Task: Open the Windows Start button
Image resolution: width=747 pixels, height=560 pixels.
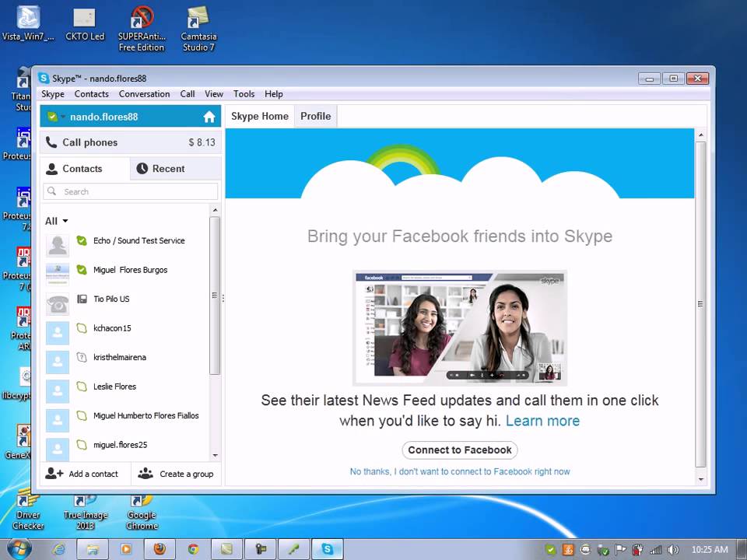Action: [19, 549]
